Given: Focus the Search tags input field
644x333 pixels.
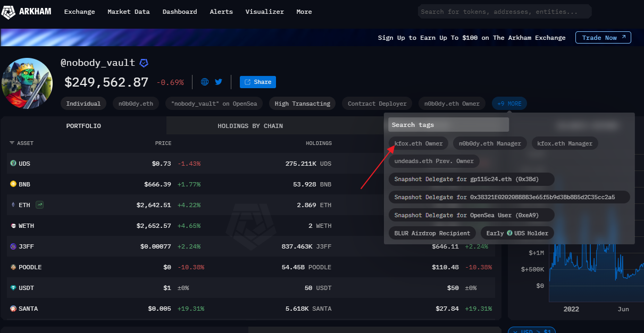Looking at the screenshot, I should point(448,125).
